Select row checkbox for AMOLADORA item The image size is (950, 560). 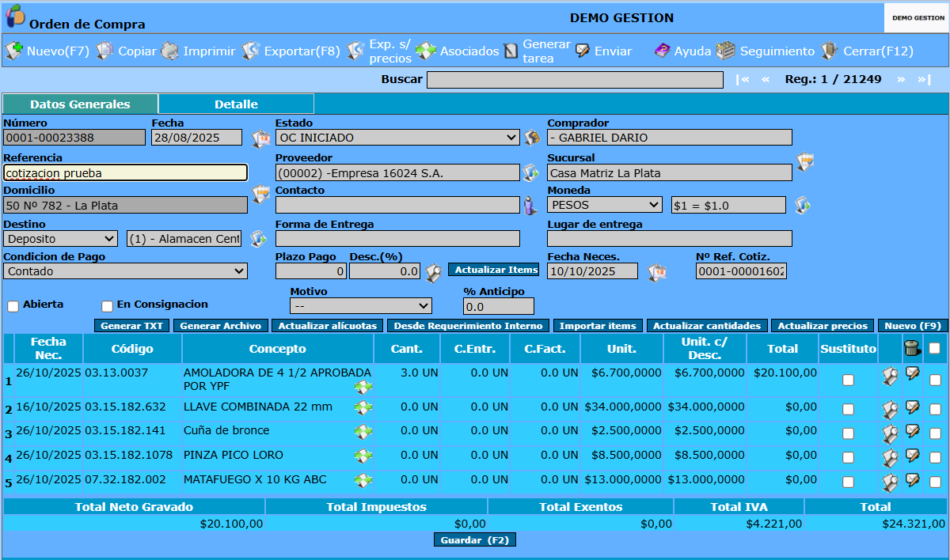pos(935,380)
